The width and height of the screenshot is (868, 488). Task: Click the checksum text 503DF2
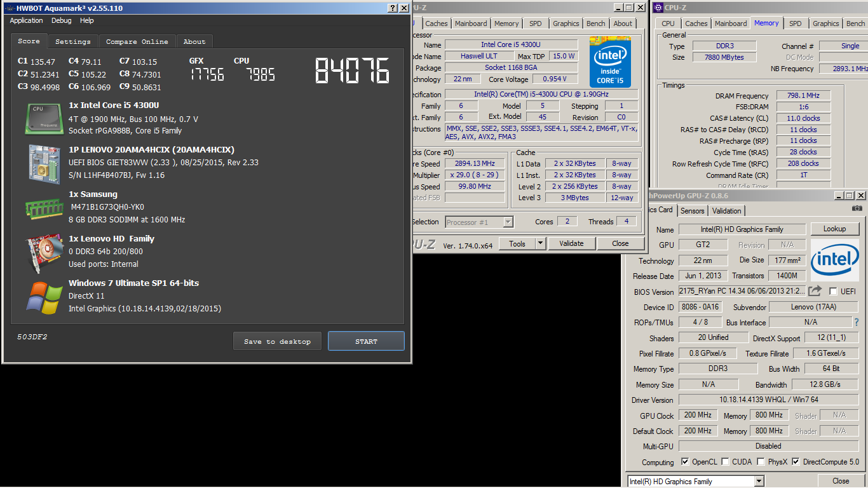(x=32, y=337)
